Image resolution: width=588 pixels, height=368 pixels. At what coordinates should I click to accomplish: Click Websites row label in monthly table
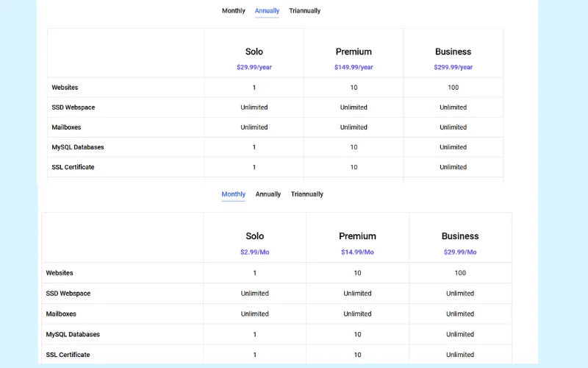(60, 273)
